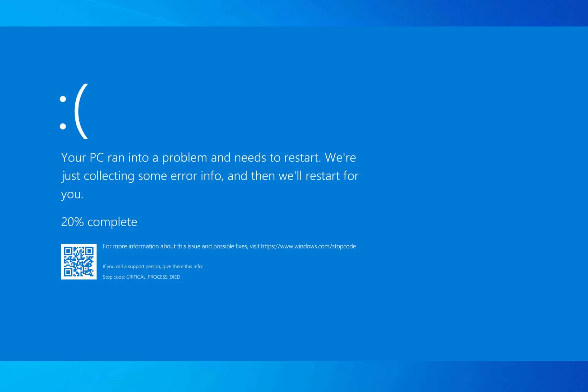Open the windows.com/stopcode URL
Viewport: 588px width, 392px height.
coord(308,246)
